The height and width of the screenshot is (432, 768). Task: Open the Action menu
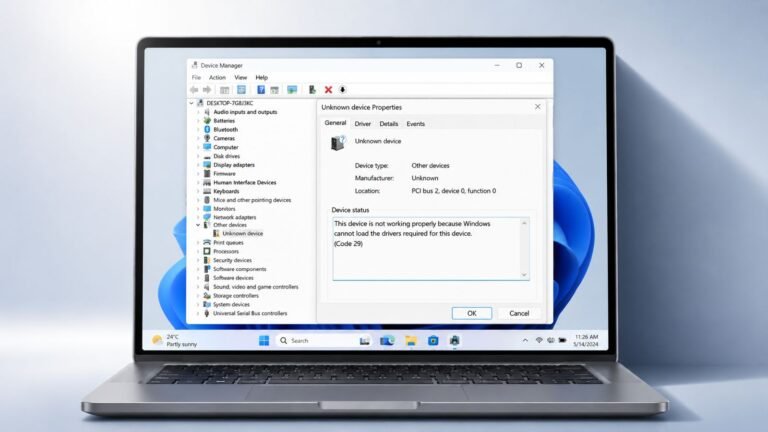click(217, 77)
